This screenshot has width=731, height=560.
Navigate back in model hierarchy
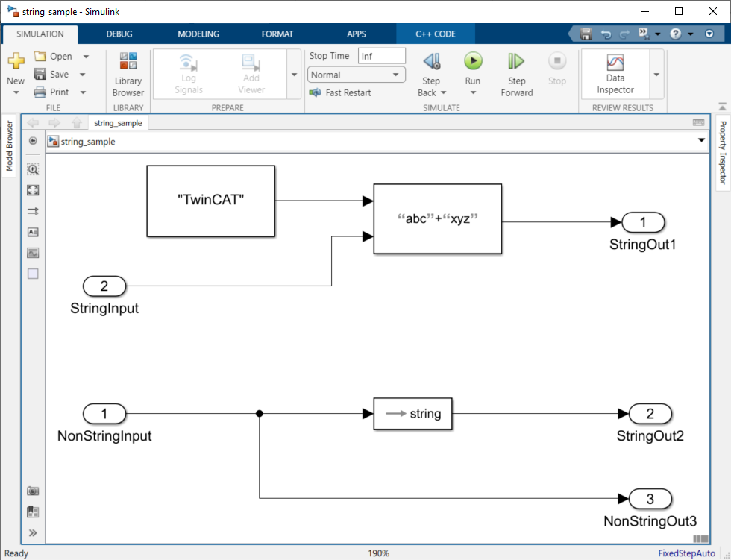tap(33, 122)
